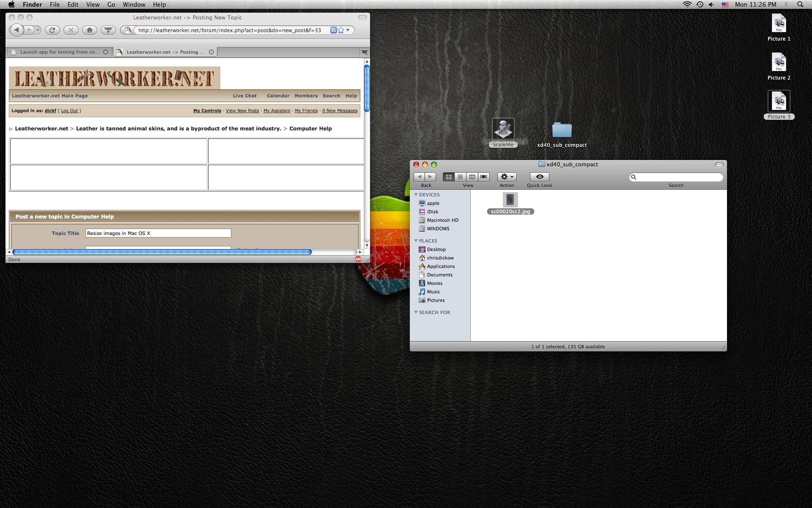Reload the page in browser toolbar

click(52, 30)
